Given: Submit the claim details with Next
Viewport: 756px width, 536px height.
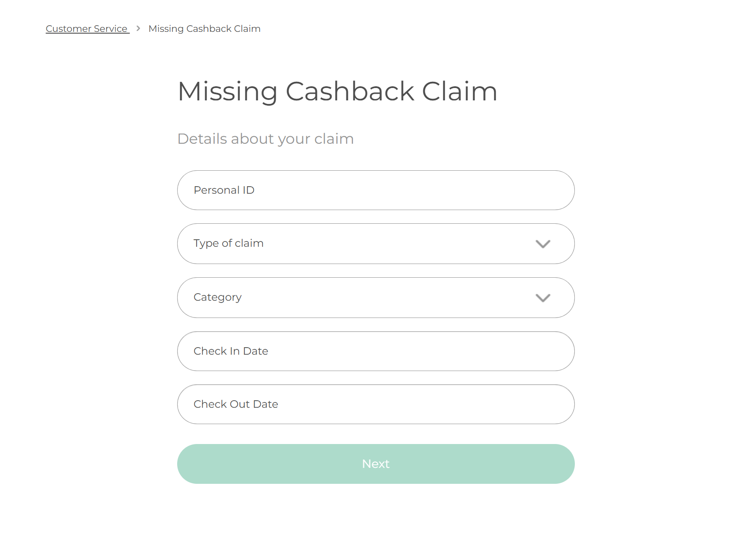Looking at the screenshot, I should point(376,463).
